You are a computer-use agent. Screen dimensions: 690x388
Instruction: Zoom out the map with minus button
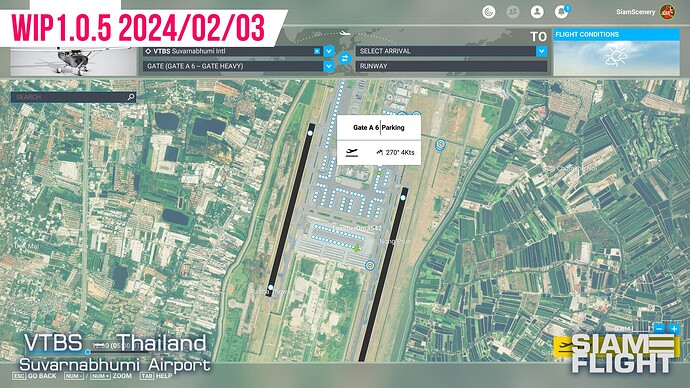coord(659,329)
